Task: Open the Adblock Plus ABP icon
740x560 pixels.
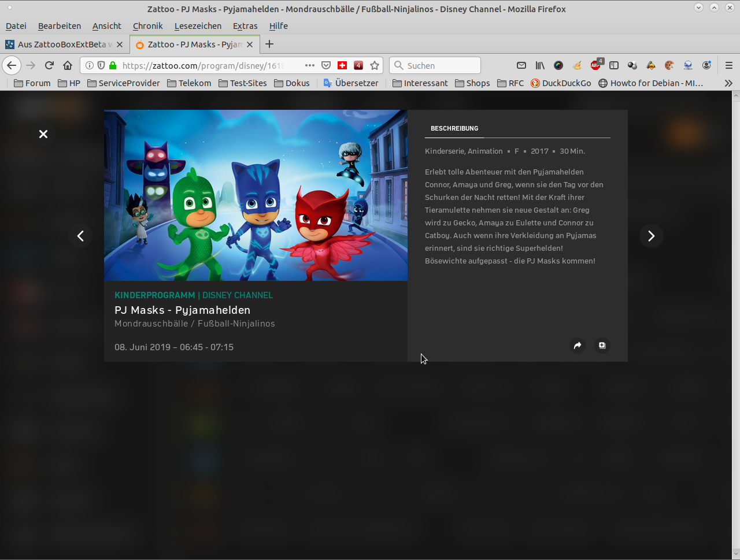Action: (596, 65)
